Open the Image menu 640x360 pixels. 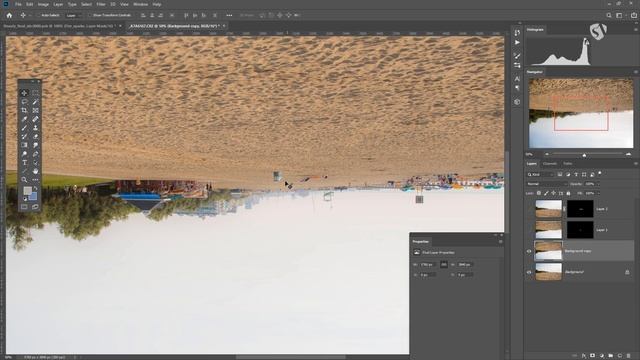43,4
